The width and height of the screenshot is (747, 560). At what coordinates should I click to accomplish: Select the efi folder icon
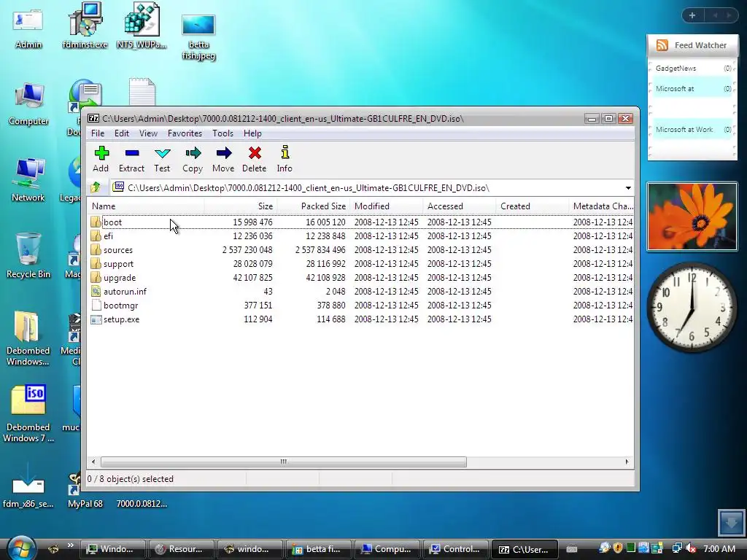[x=96, y=236]
